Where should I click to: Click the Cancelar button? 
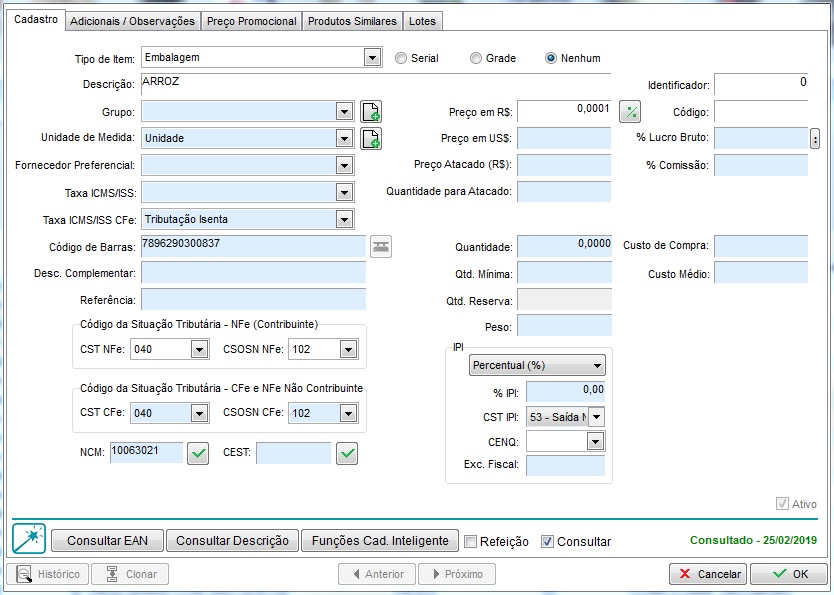pyautogui.click(x=708, y=574)
